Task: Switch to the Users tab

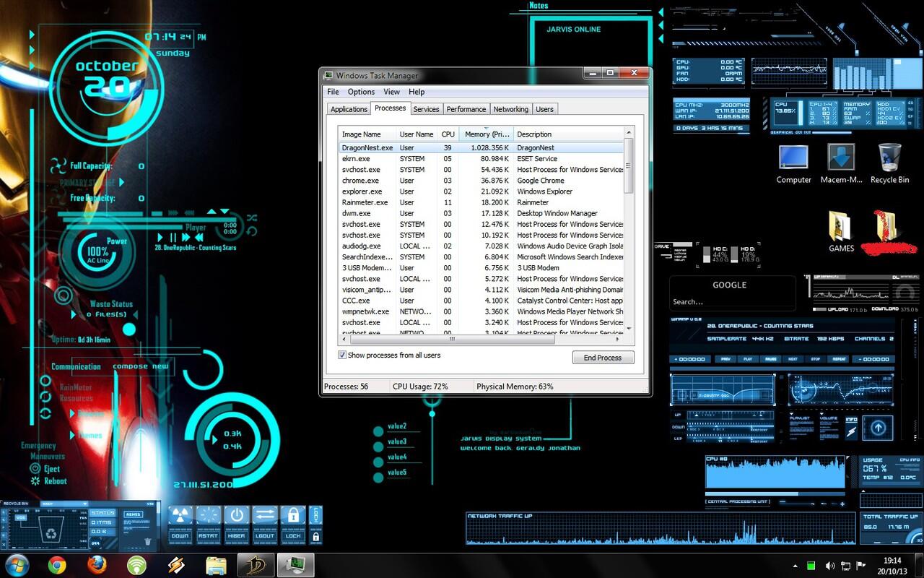Action: (x=544, y=109)
